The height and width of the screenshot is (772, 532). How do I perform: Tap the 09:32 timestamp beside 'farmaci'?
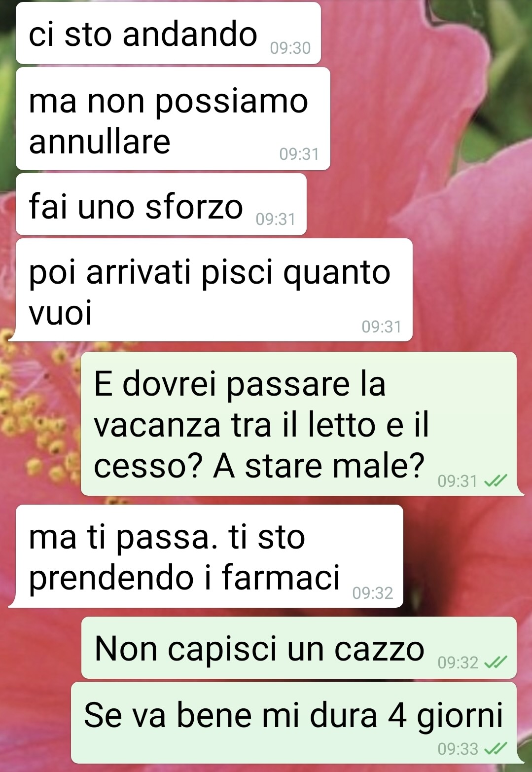[373, 592]
